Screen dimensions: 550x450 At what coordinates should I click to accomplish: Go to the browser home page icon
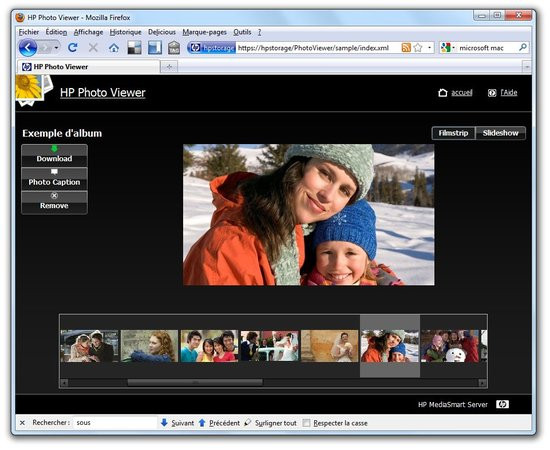click(x=114, y=48)
